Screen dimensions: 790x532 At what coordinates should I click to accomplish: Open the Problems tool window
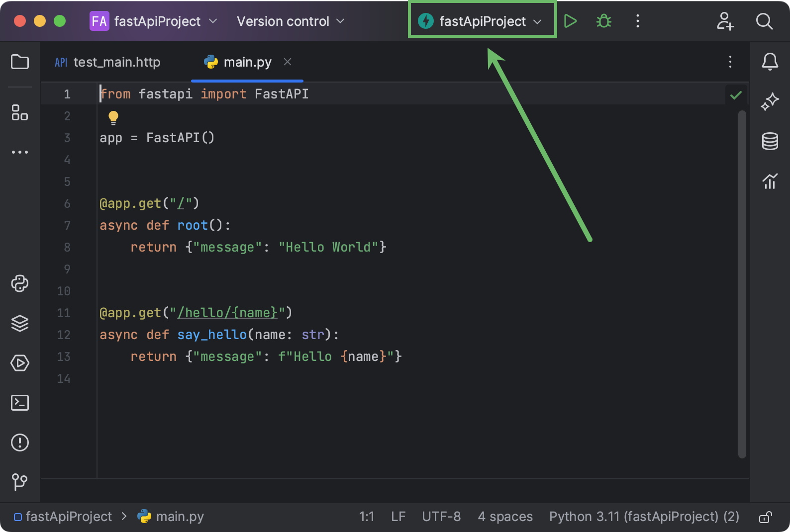tap(20, 443)
